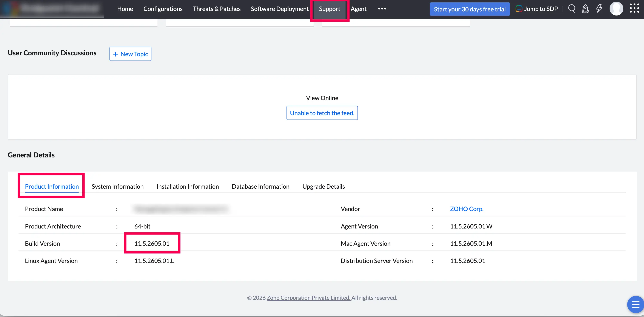Open the search magnifier icon

(572, 9)
